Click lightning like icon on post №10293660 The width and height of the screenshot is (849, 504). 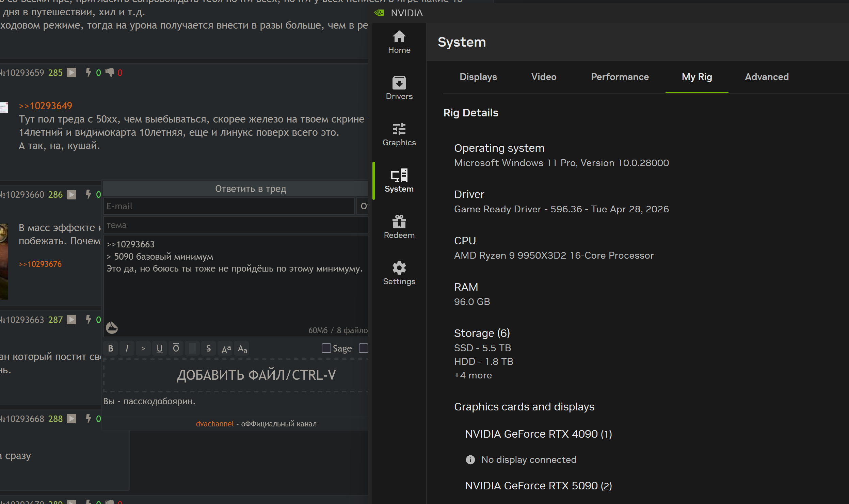tap(88, 194)
